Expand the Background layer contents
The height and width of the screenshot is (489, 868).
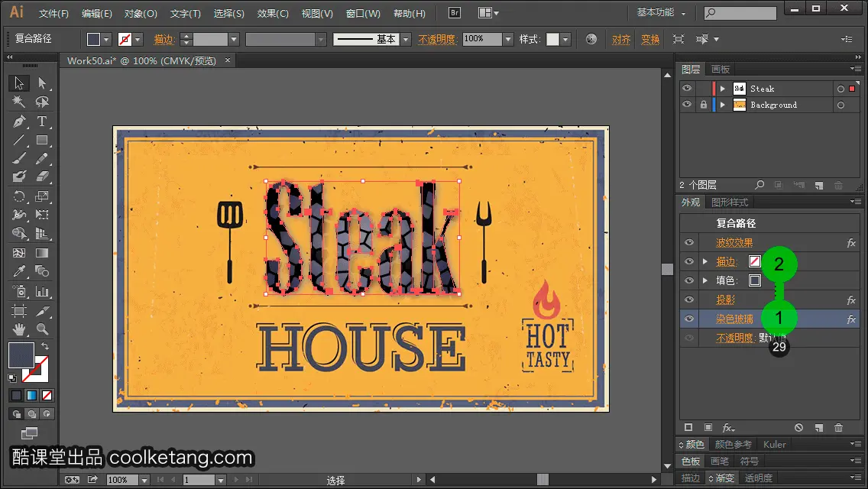point(722,105)
